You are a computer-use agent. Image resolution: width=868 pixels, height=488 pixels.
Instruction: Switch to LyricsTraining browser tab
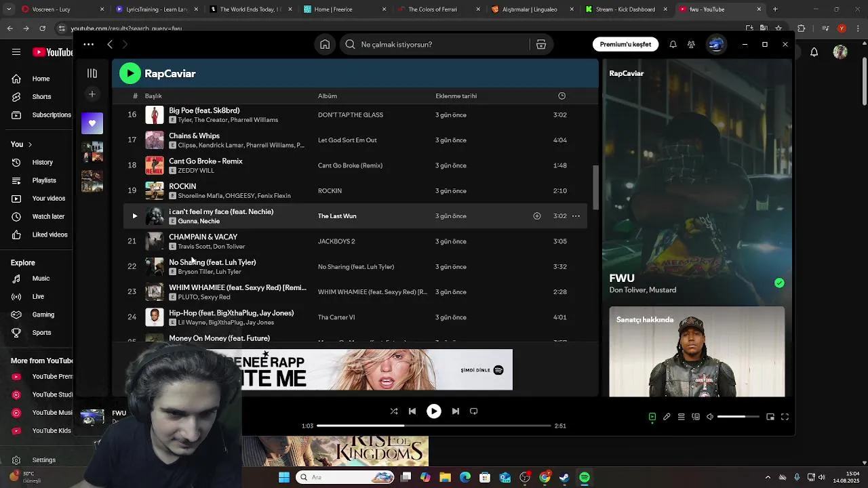[x=155, y=9]
